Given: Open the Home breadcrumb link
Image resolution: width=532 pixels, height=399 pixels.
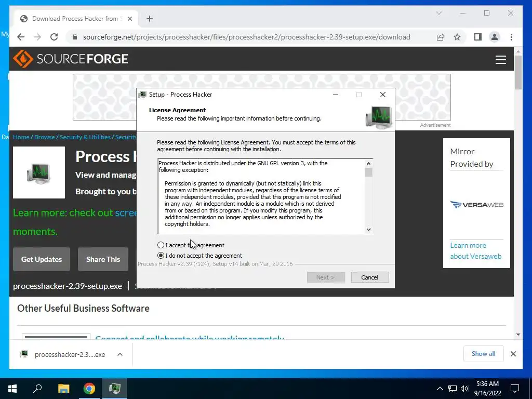Looking at the screenshot, I should point(21,137).
